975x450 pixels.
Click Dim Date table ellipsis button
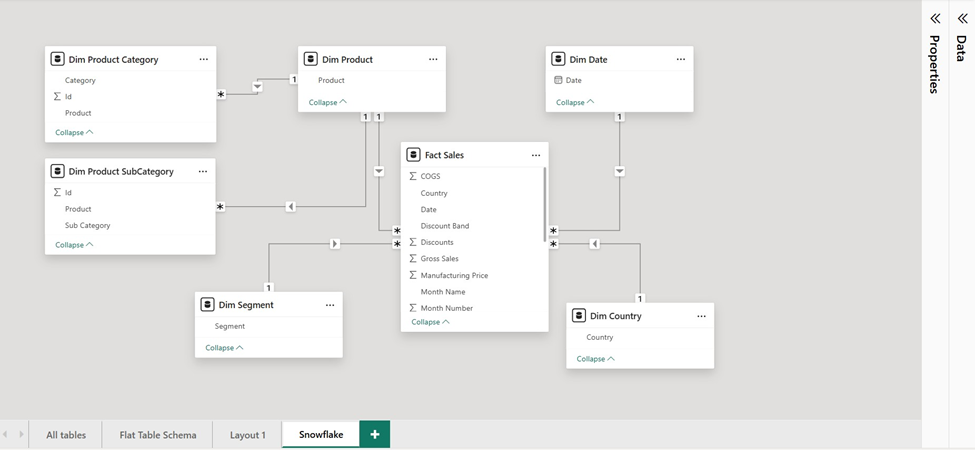point(681,59)
